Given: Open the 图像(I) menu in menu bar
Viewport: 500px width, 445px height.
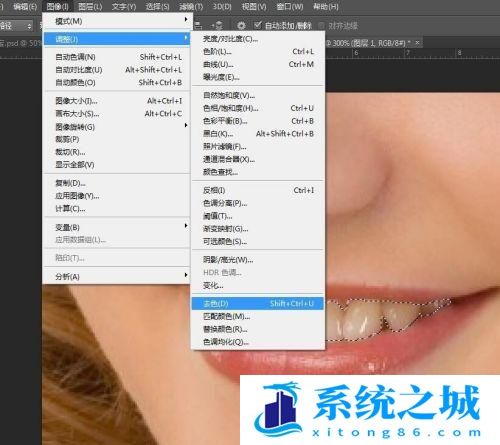Looking at the screenshot, I should 58,7.
